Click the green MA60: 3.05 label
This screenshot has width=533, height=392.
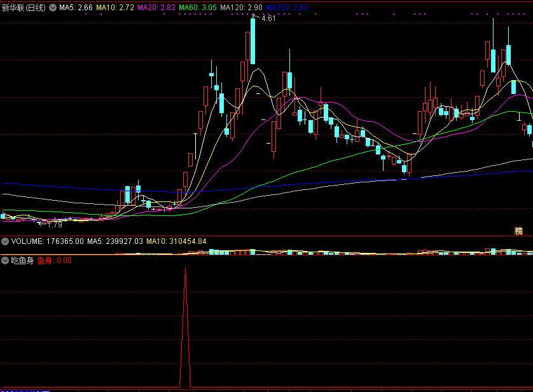click(198, 8)
